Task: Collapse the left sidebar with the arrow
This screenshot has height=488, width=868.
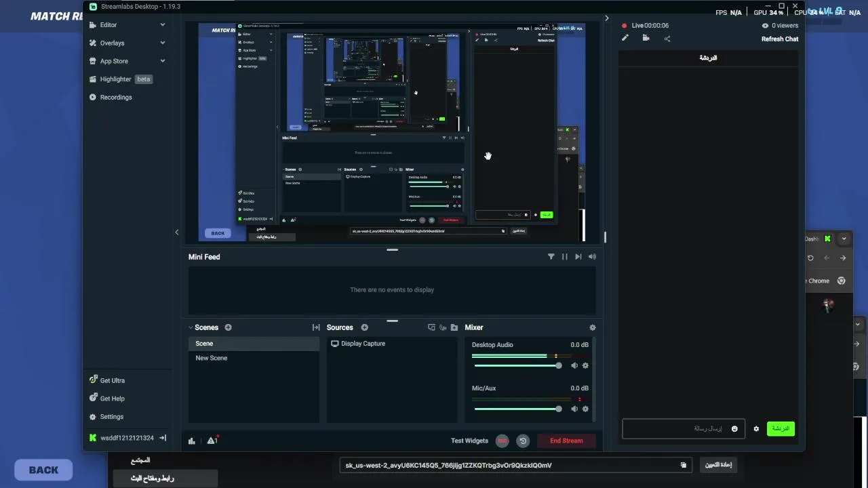Action: click(x=177, y=232)
